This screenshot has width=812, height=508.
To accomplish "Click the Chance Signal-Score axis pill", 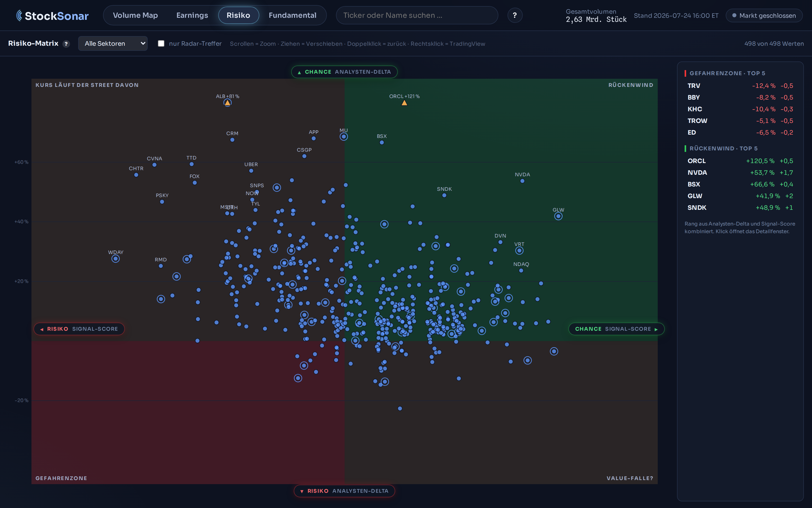I will 616,329.
